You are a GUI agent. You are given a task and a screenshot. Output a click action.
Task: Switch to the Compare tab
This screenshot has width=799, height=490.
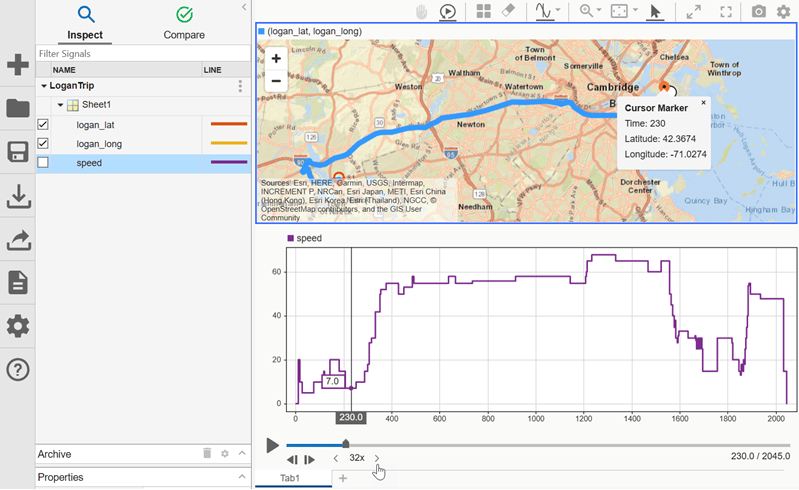click(x=184, y=23)
